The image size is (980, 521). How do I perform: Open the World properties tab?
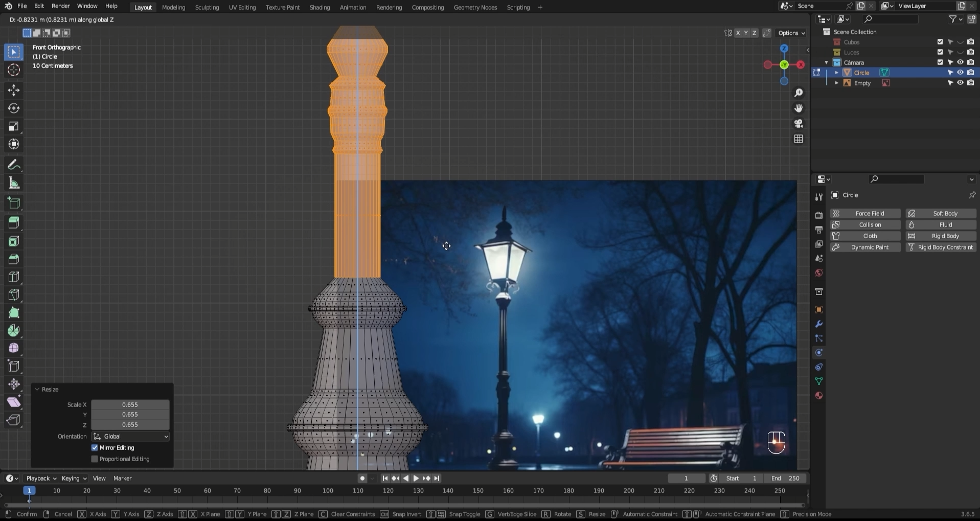click(x=819, y=273)
